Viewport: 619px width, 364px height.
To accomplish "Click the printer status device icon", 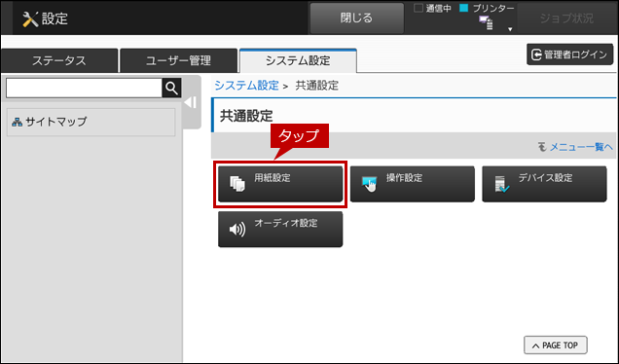I will pyautogui.click(x=486, y=23).
